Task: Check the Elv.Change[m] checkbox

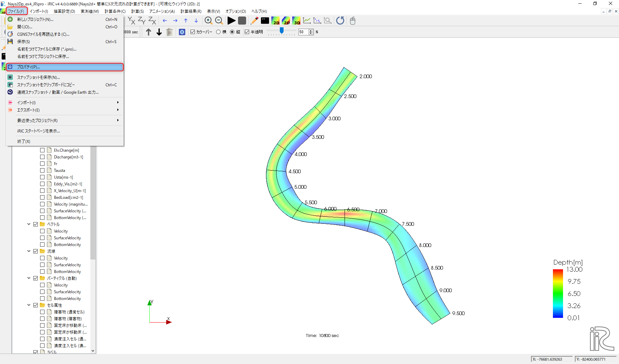Action: 42,150
